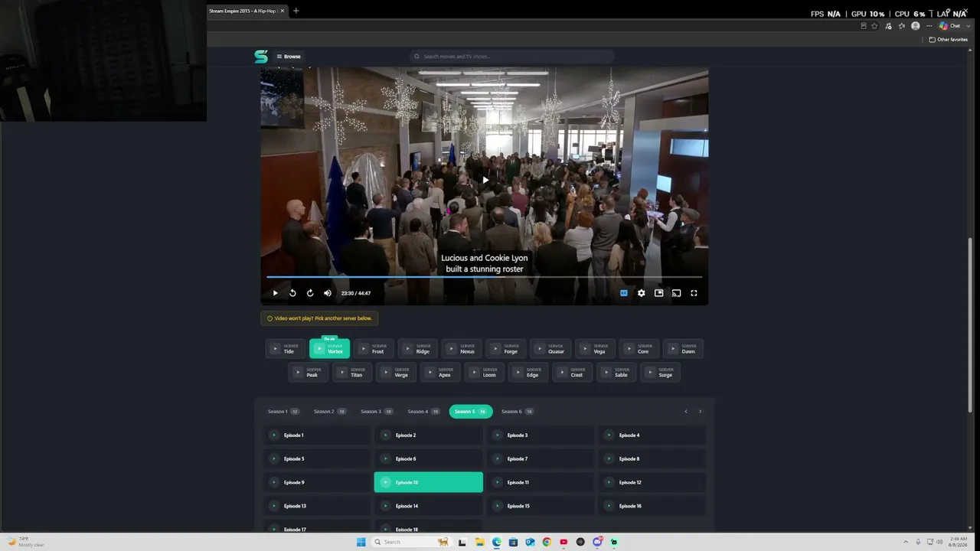The image size is (980, 551).
Task: Enter fullscreen video mode
Action: pos(694,293)
